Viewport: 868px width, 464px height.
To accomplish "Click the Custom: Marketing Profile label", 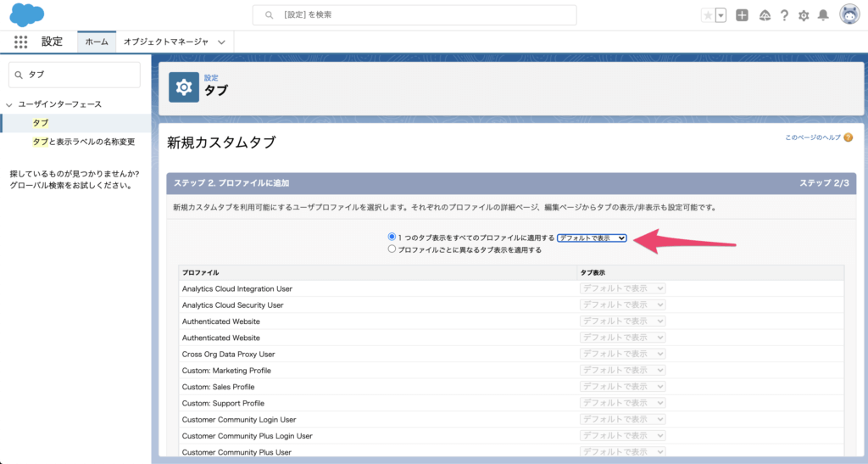I will click(226, 371).
